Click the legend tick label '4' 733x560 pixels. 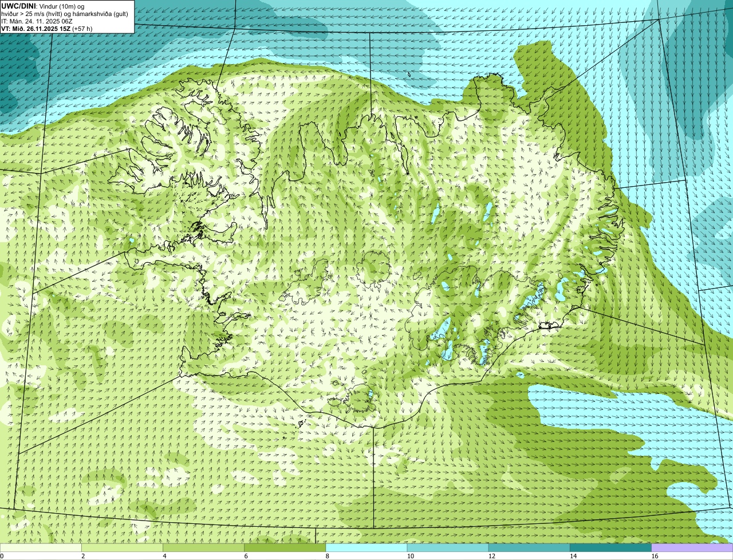click(x=164, y=556)
